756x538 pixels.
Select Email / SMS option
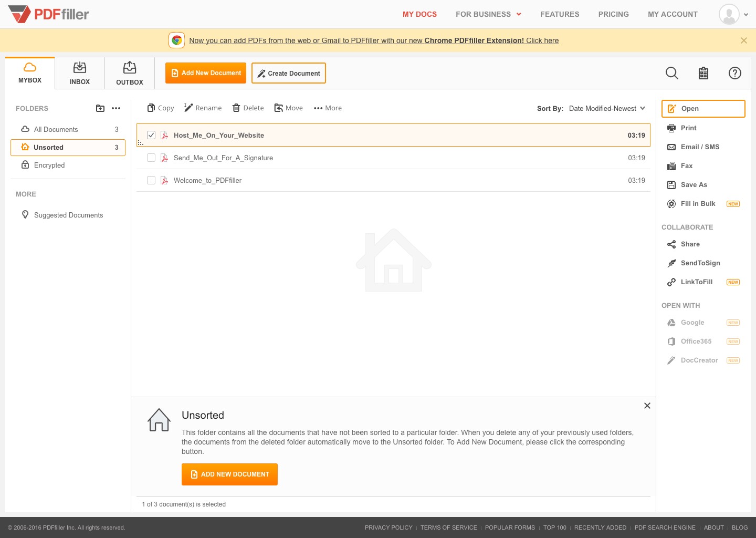point(694,147)
